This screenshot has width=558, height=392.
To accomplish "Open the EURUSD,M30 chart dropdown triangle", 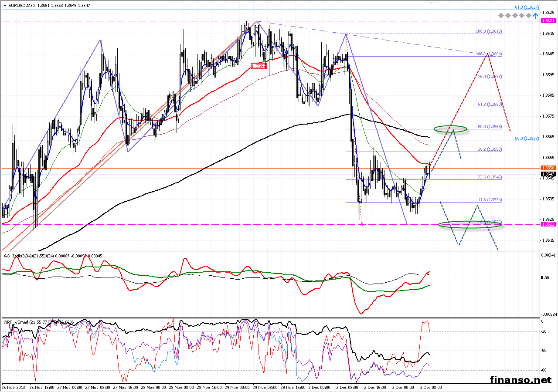I will (5, 6).
